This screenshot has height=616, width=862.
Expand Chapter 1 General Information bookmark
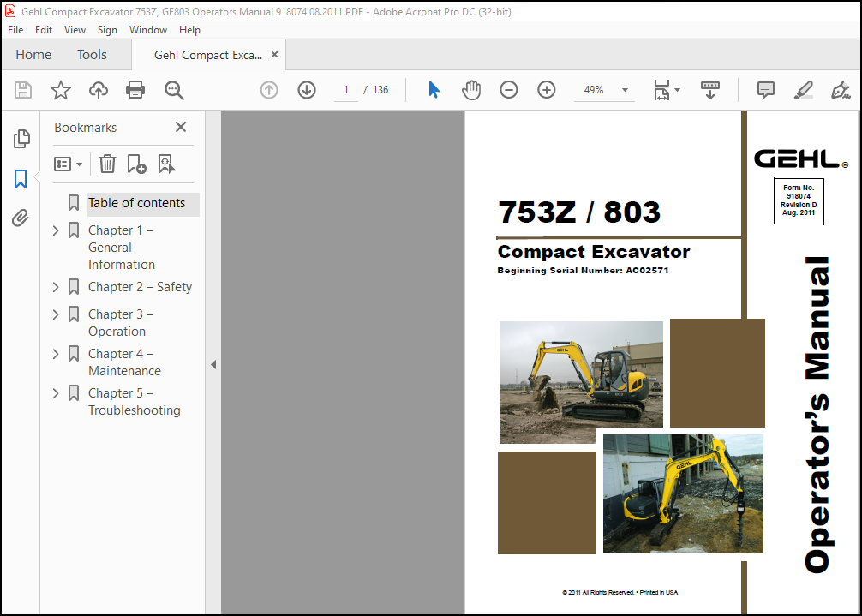pos(56,230)
